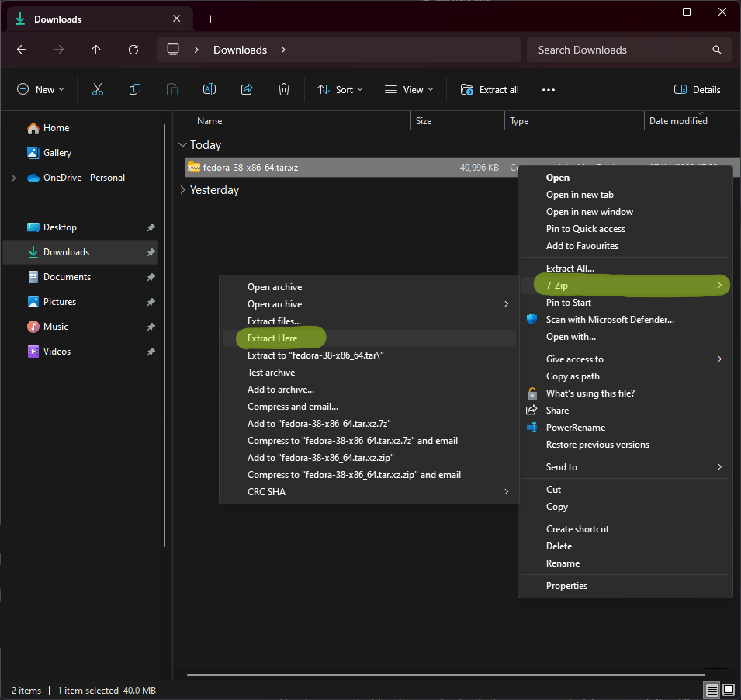Open Documents folder in sidebar
741x700 pixels.
tap(67, 277)
